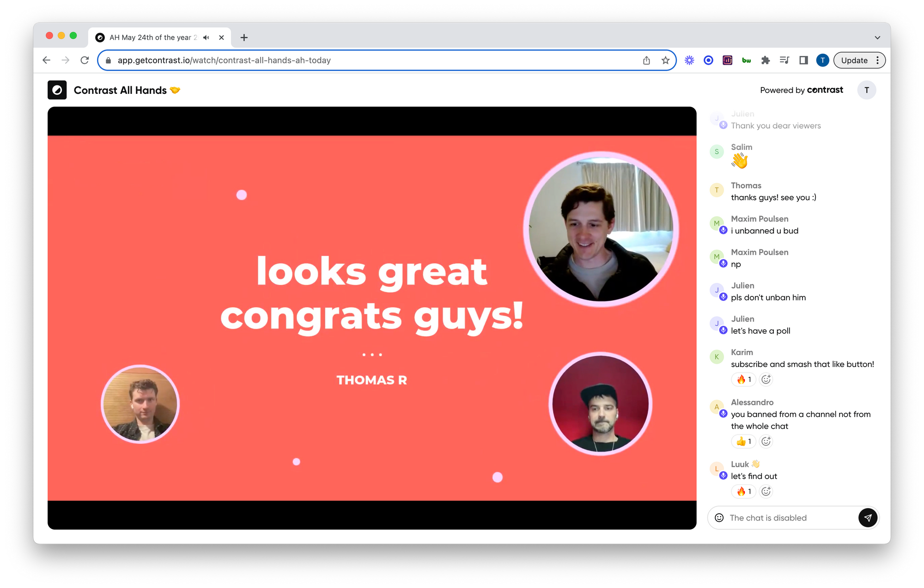Click the 'THOMAS R' name caption
Image resolution: width=924 pixels, height=588 pixels.
point(371,380)
